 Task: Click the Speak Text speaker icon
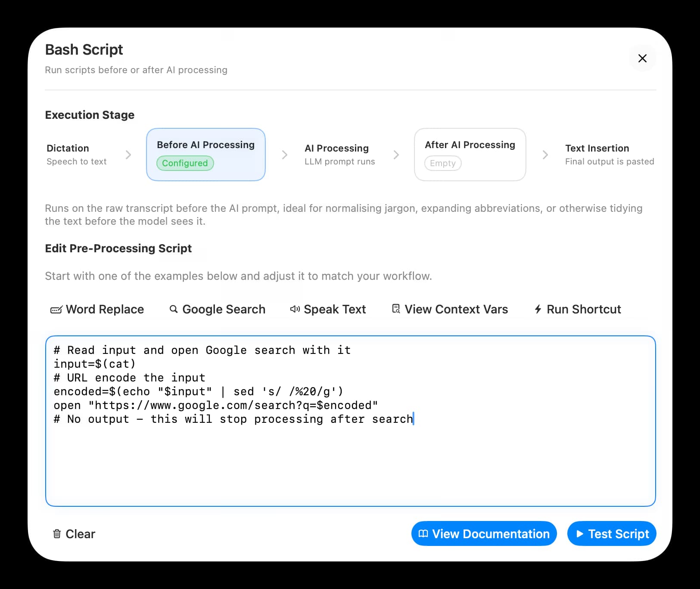pyautogui.click(x=295, y=309)
